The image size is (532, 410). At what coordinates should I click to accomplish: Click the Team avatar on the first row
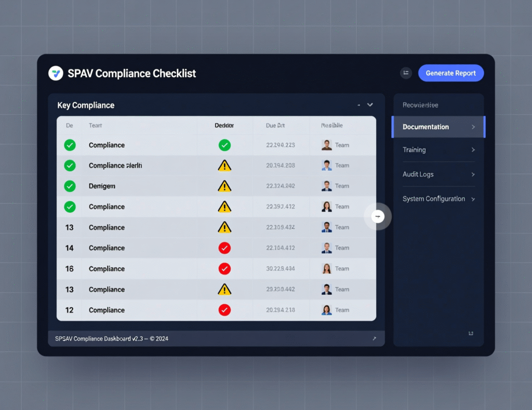pos(326,145)
